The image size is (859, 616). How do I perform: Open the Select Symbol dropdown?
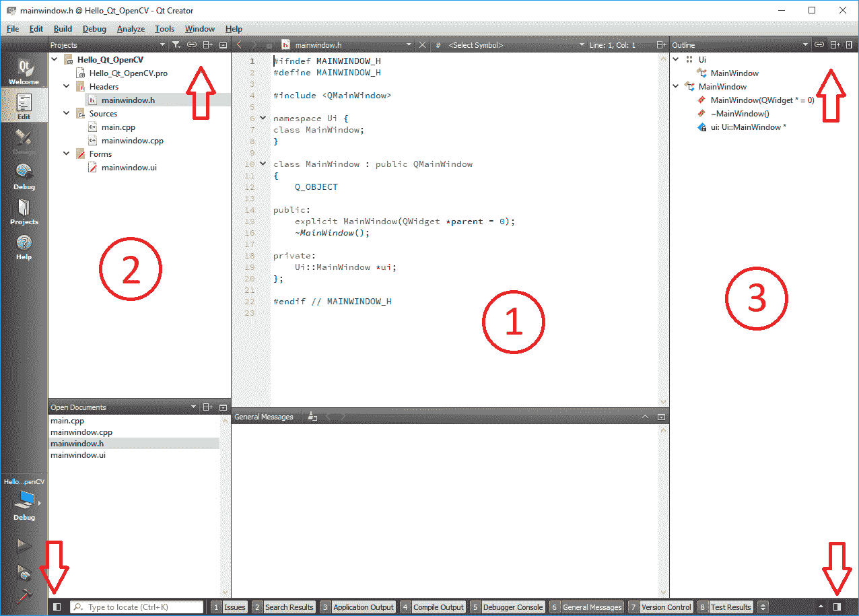click(515, 45)
